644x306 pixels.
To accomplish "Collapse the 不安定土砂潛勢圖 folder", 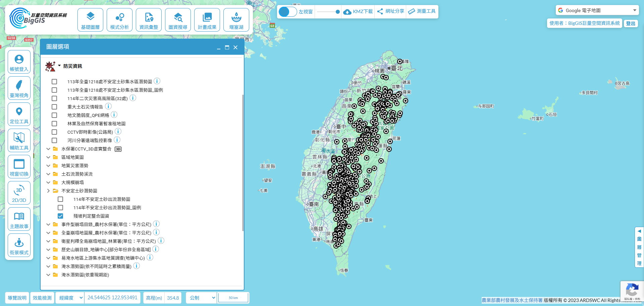I will point(48,191).
